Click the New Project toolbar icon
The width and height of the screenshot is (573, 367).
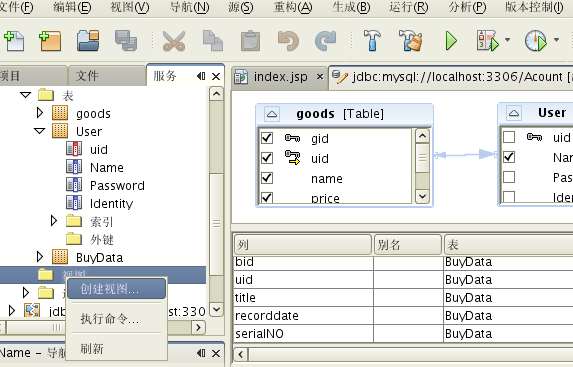click(50, 41)
